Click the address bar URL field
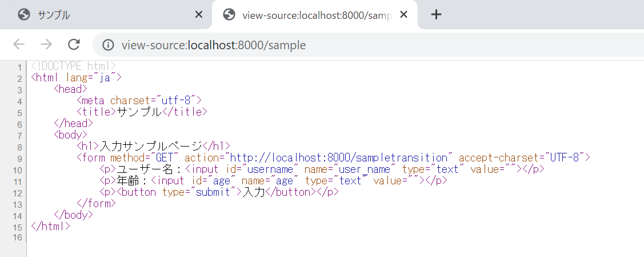 [370, 45]
